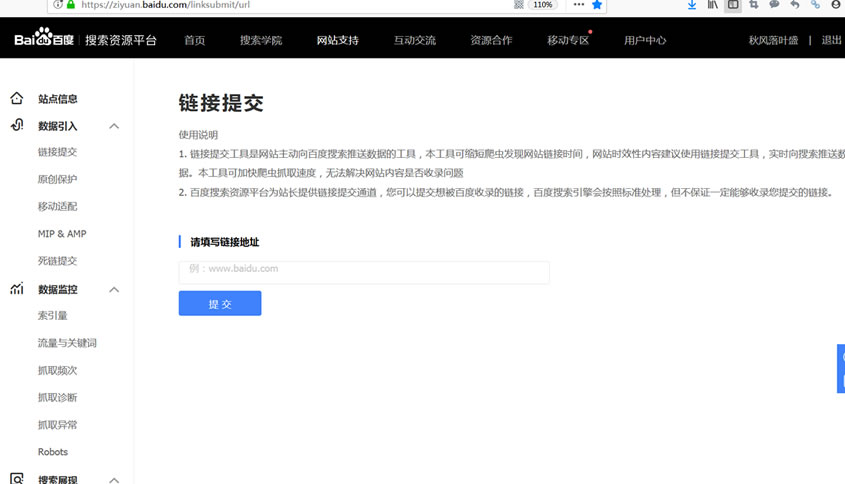Screen dimensions: 845x484
Task: Open 移动专区 in top navigation
Action: pos(567,41)
